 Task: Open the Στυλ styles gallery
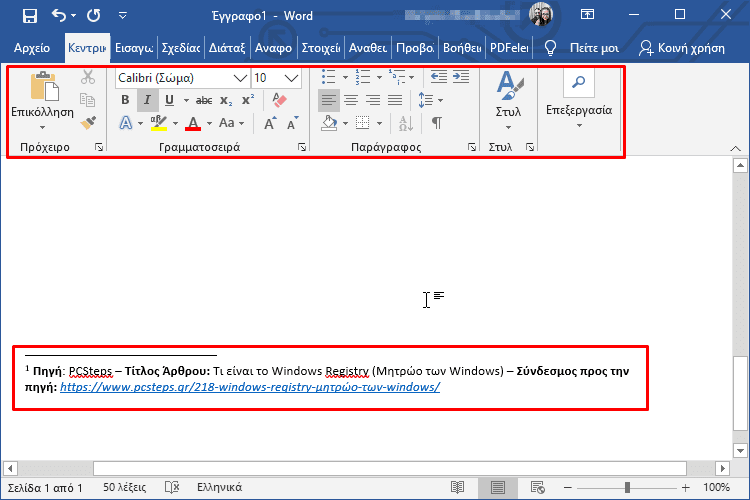508,100
